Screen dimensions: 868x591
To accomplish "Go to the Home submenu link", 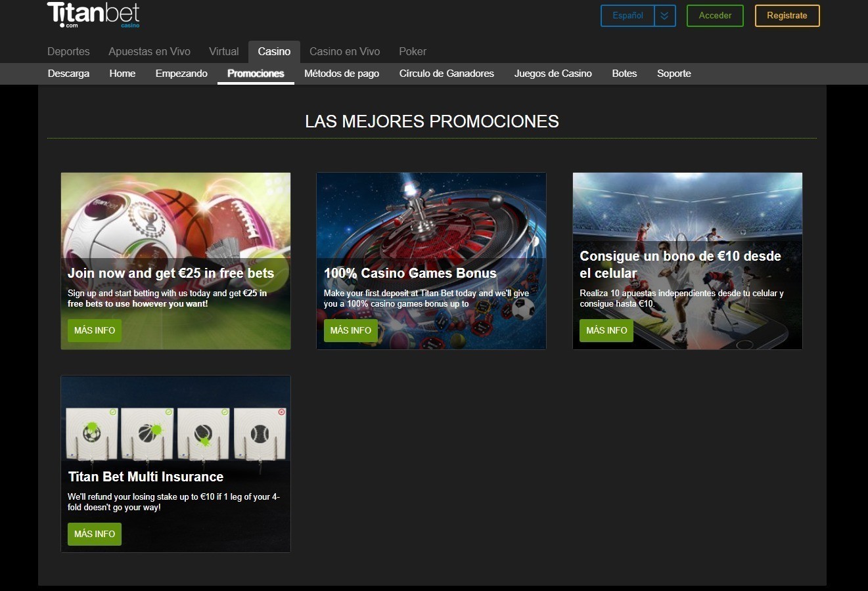I will [x=122, y=74].
